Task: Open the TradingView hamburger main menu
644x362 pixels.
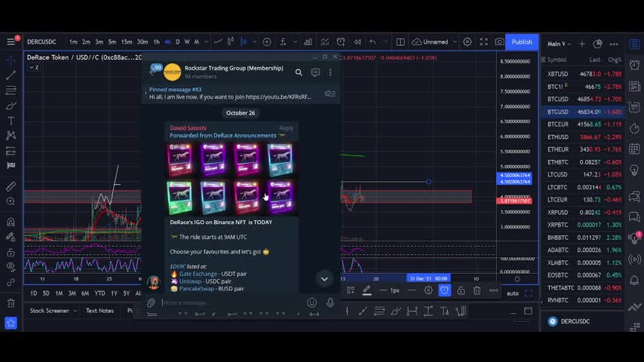Action: (11, 42)
